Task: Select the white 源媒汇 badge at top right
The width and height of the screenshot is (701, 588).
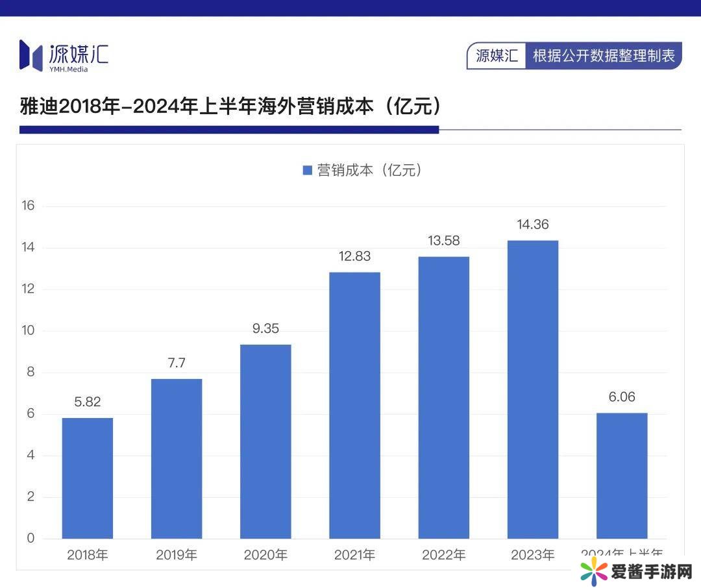Action: (x=497, y=56)
